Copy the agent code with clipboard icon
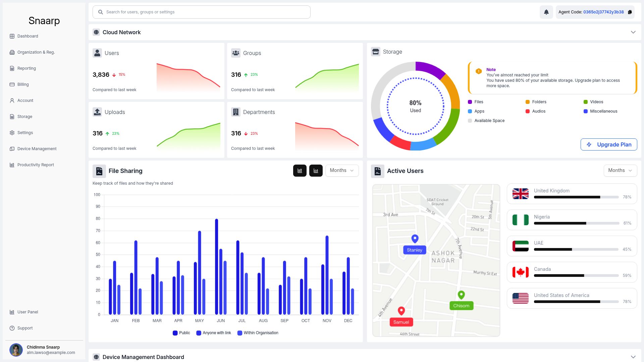Viewport: 644px width, 362px height. (x=630, y=12)
